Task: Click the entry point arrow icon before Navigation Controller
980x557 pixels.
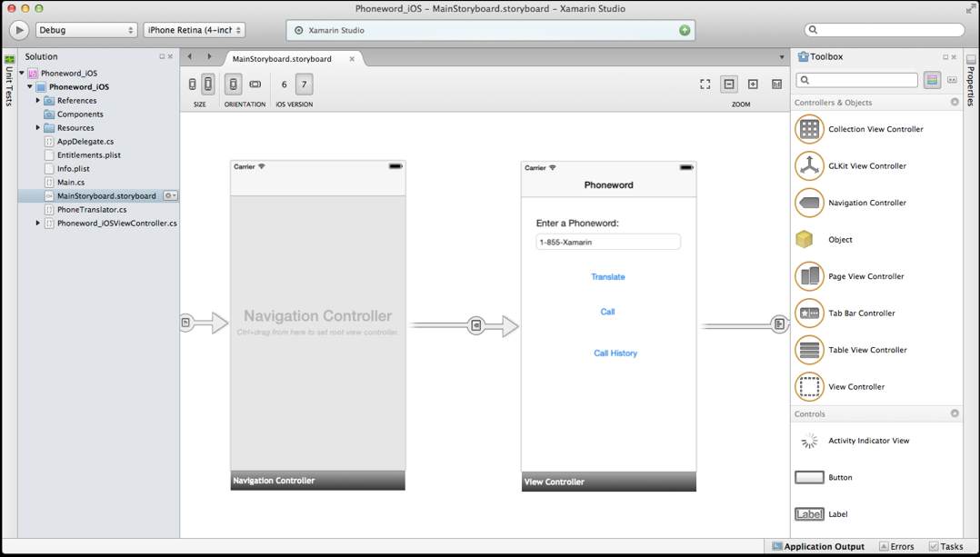Action: [x=186, y=323]
